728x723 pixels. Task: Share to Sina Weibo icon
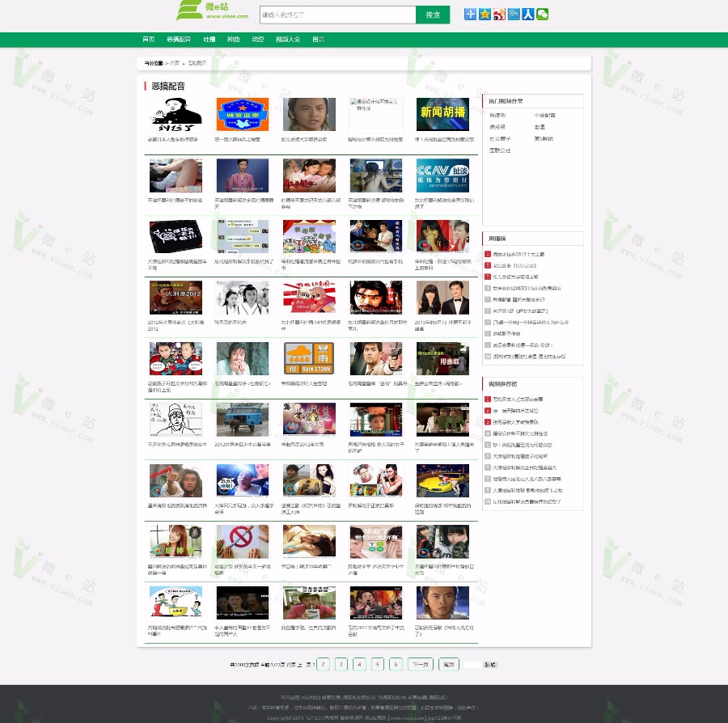point(498,15)
